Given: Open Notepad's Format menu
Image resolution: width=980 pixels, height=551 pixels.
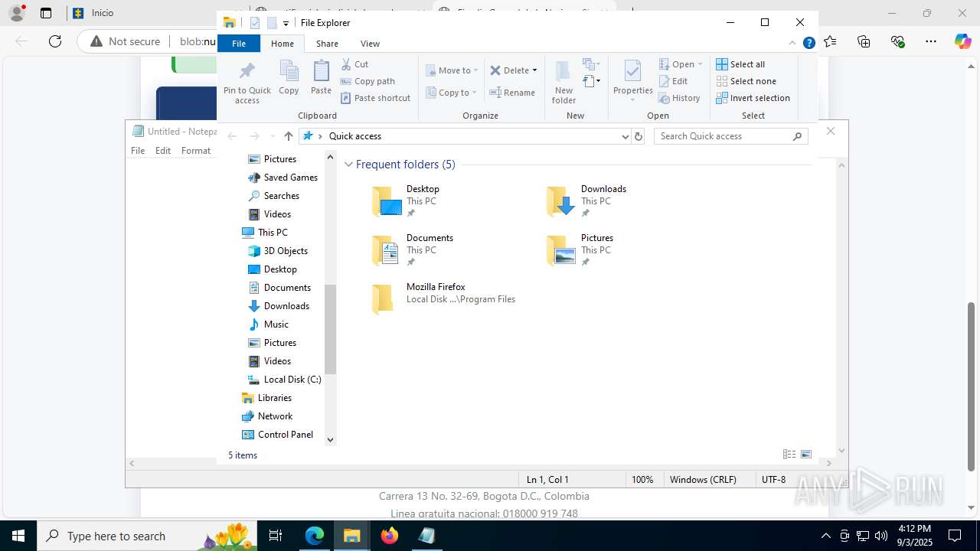Looking at the screenshot, I should (x=196, y=151).
